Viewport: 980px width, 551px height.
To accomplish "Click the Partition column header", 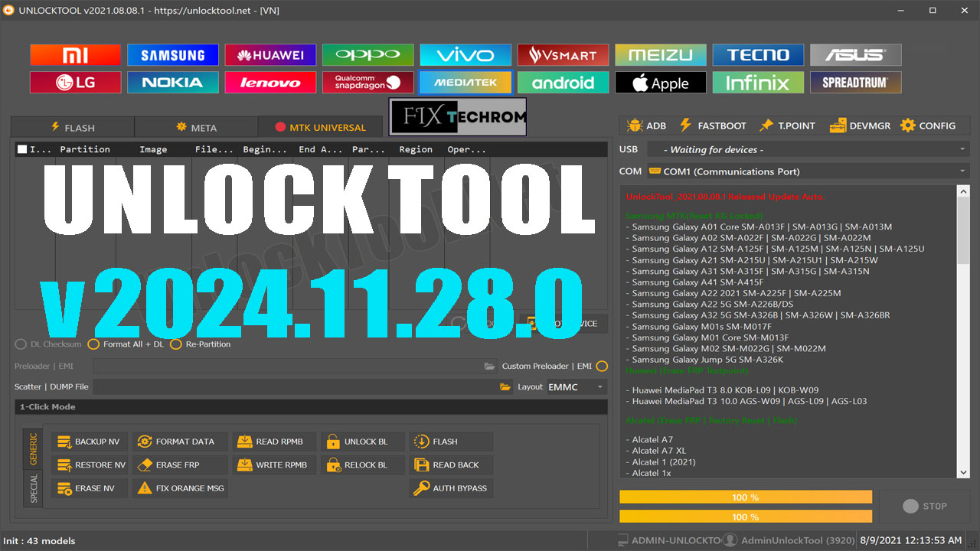I will [x=85, y=149].
